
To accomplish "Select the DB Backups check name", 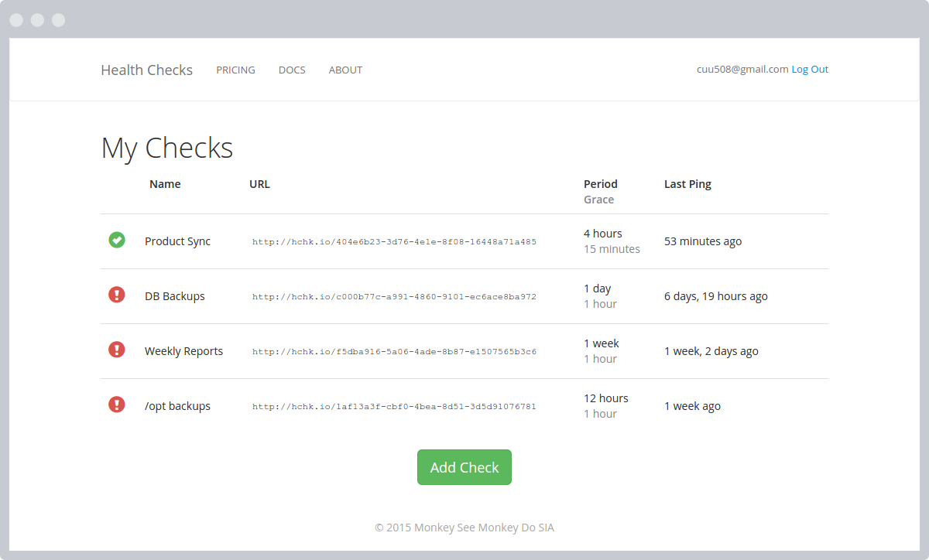I will 175,296.
